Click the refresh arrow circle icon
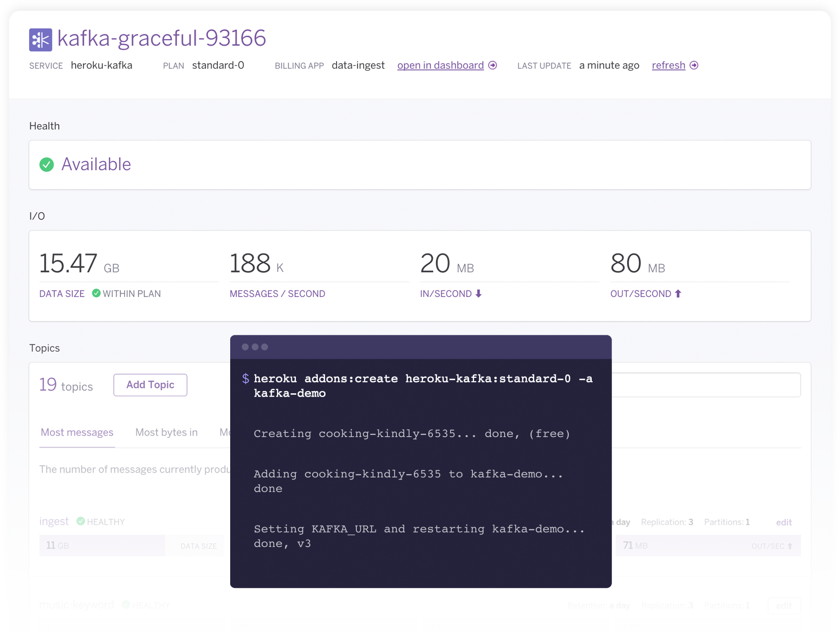This screenshot has width=840, height=632. [x=694, y=65]
